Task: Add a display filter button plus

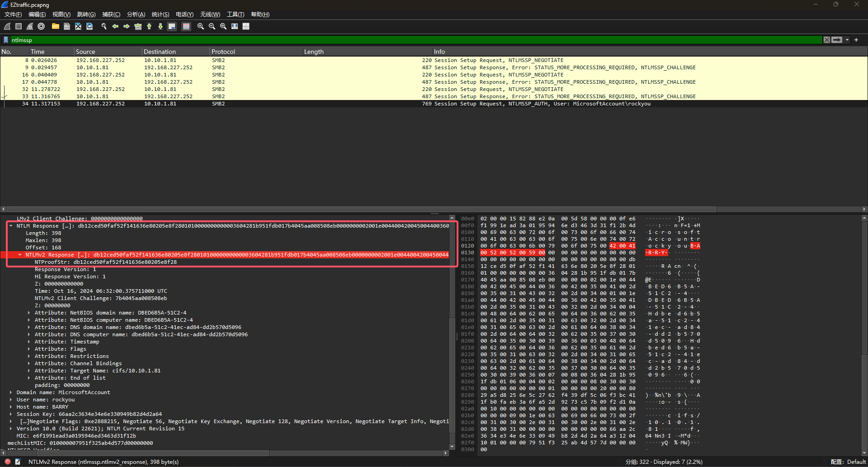Action: point(856,40)
